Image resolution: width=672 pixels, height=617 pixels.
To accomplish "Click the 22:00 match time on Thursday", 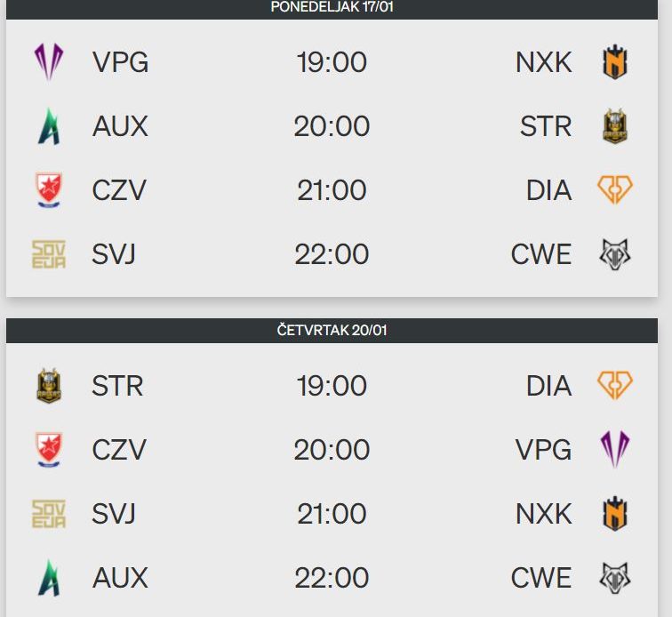I will tap(332, 578).
